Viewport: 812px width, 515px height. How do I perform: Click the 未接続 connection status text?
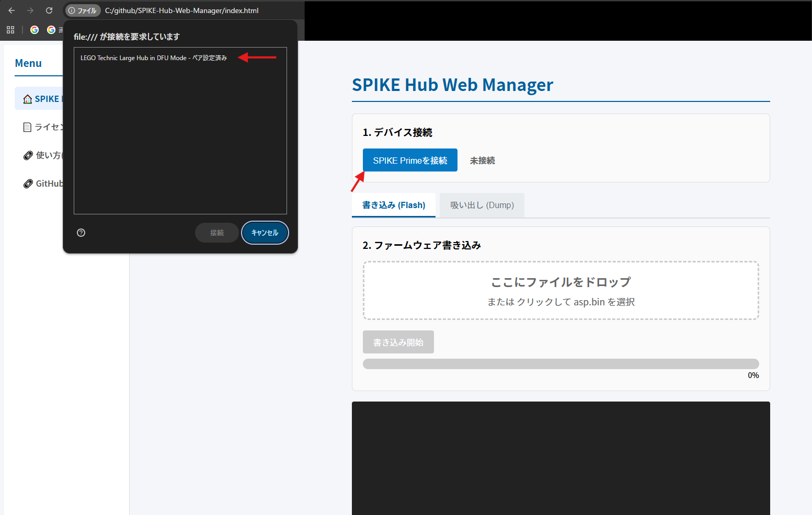482,161
